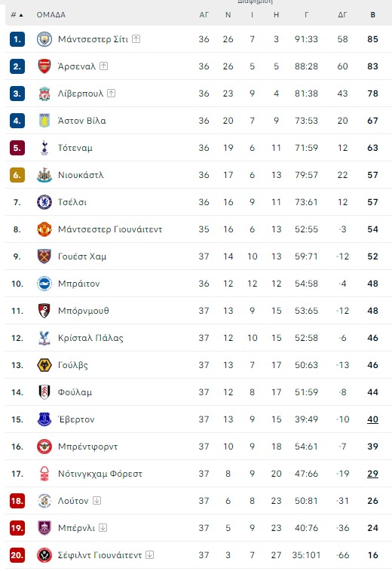Click relegation arrow icon next to Λούτον
Image resolution: width=392 pixels, height=571 pixels.
pyautogui.click(x=96, y=500)
